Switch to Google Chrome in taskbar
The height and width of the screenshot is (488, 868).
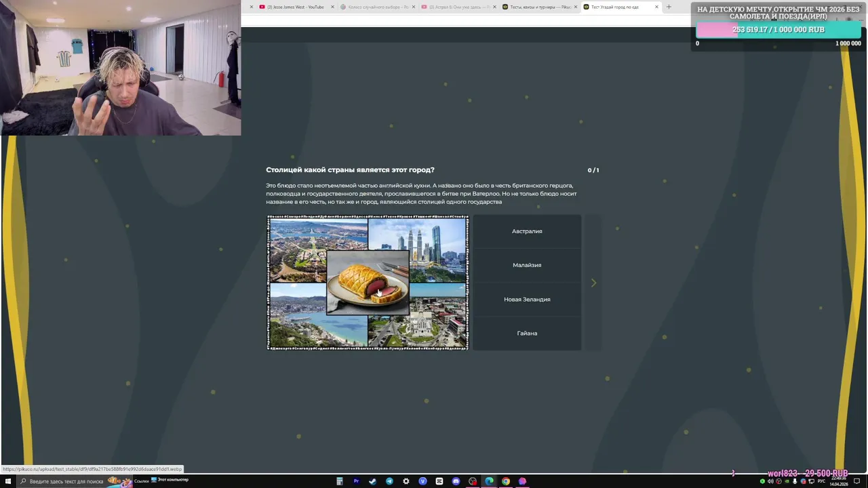[506, 481]
